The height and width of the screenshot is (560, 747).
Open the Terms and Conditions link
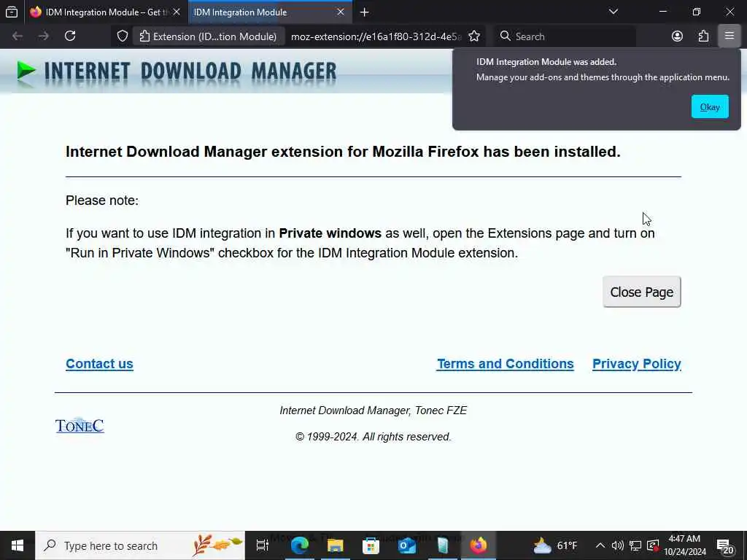coord(505,364)
